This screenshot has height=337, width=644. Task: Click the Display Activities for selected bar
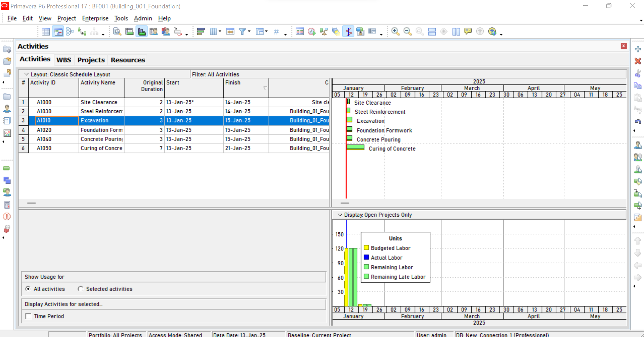[x=174, y=304]
